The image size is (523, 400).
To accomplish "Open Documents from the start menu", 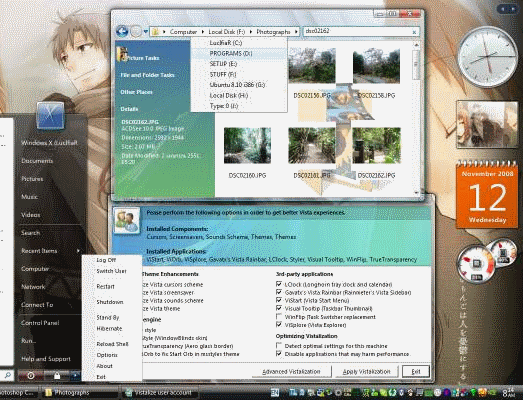I will pyautogui.click(x=37, y=161).
